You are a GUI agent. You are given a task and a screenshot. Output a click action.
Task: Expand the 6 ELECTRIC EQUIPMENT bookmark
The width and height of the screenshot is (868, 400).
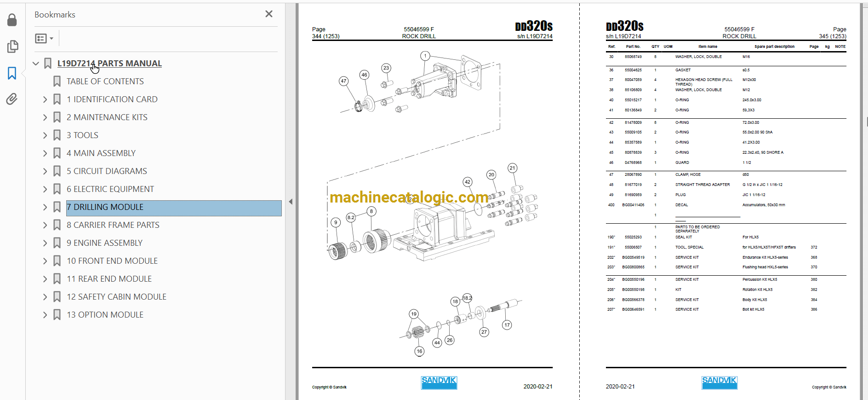(45, 189)
